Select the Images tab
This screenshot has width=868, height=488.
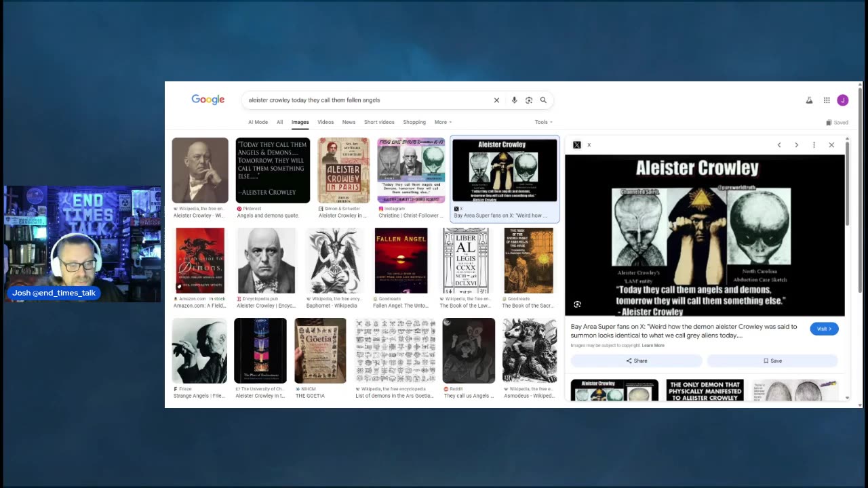pyautogui.click(x=300, y=123)
